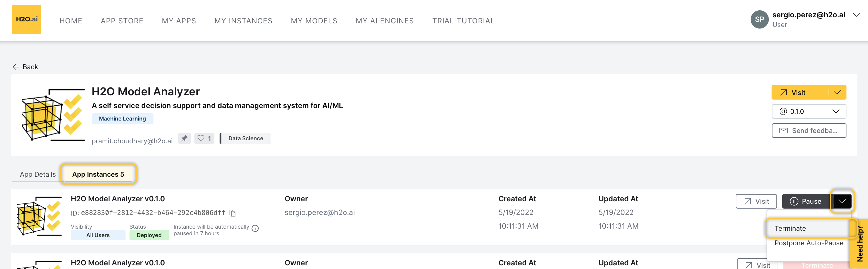
Task: Pause the first app instance
Action: tap(806, 202)
